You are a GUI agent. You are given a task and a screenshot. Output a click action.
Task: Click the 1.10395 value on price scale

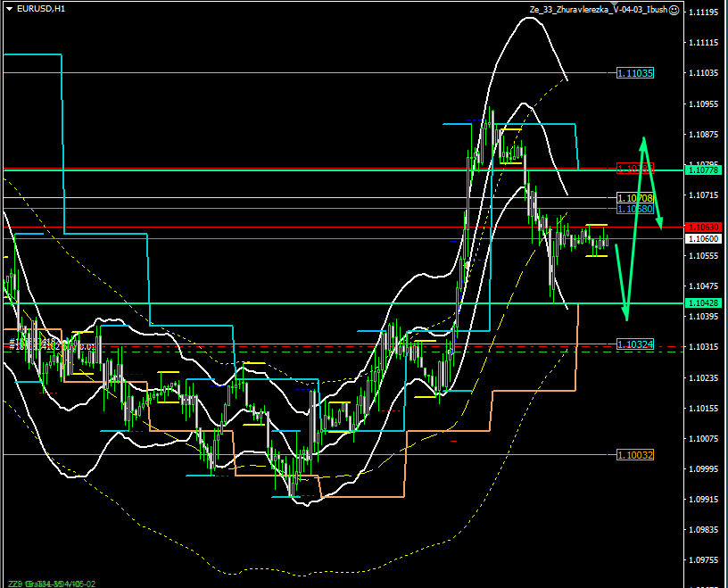(703, 316)
